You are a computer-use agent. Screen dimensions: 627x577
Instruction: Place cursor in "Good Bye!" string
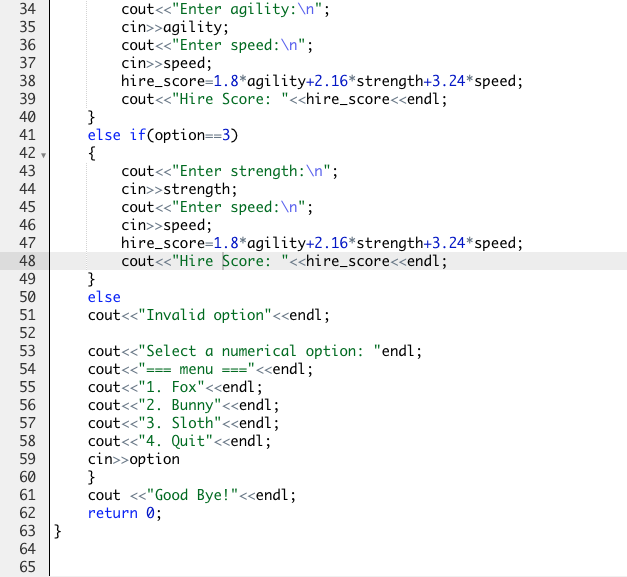point(192,495)
